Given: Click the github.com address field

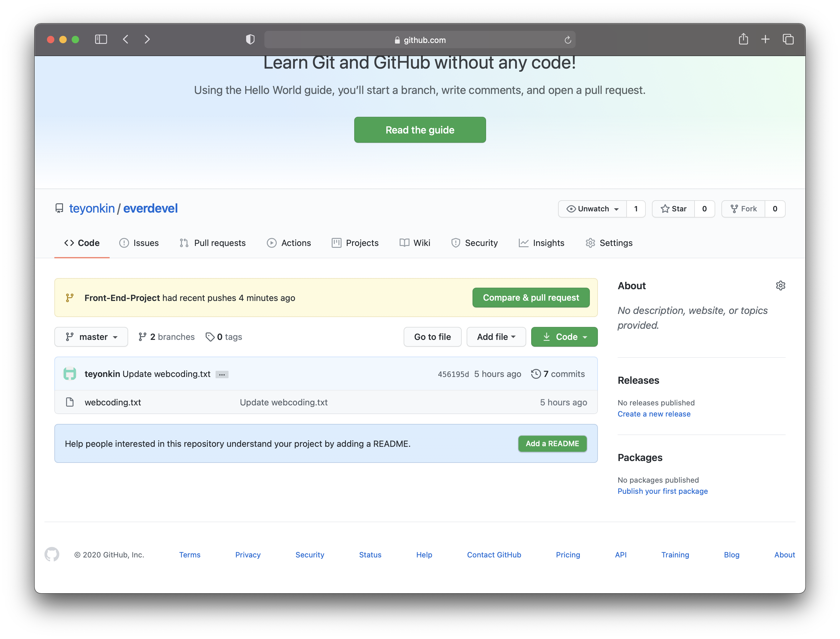Looking at the screenshot, I should pos(420,40).
